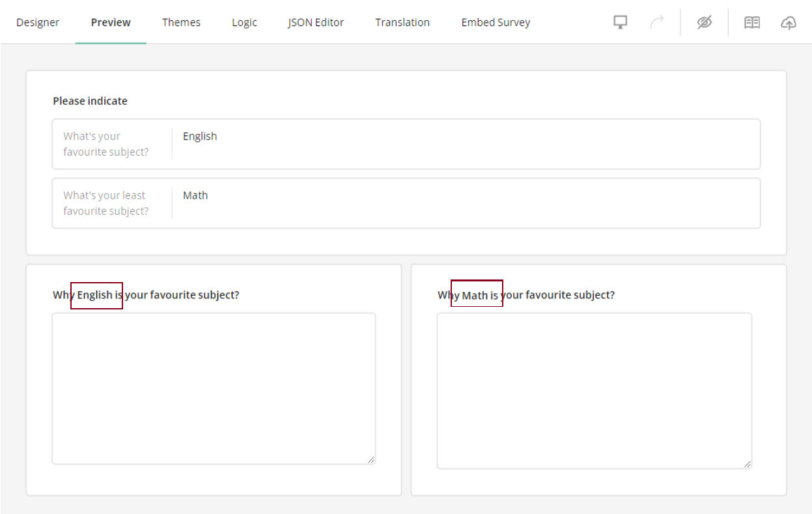Click the highlighted English text in the question title
Viewport: 812px width, 514px height.
[96, 295]
